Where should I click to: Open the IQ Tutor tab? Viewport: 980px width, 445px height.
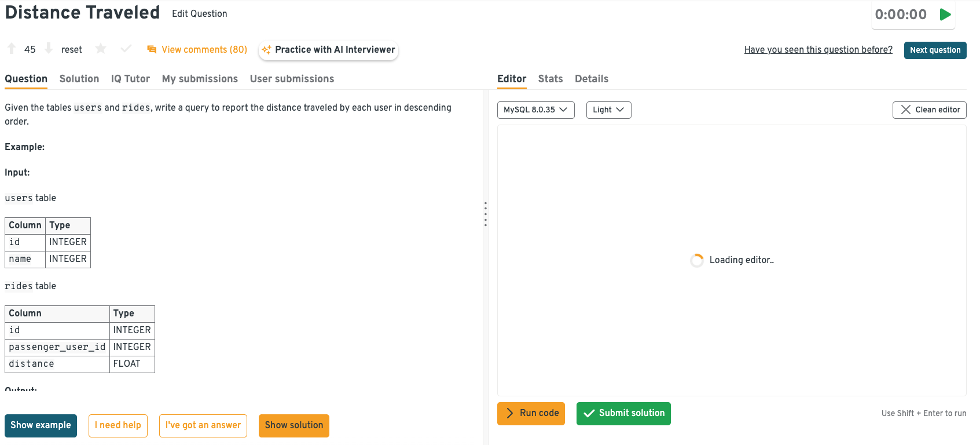[x=130, y=79]
